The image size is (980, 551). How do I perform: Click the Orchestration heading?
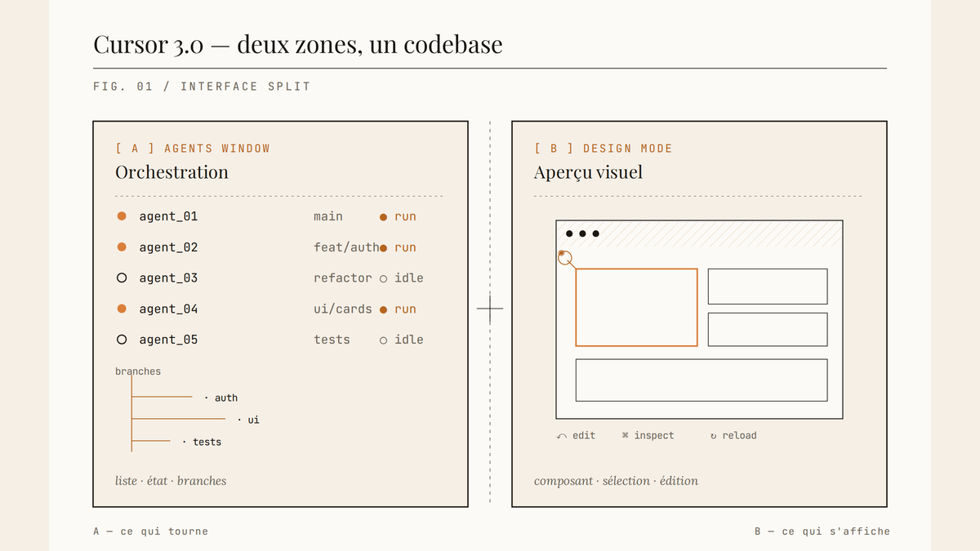pyautogui.click(x=171, y=172)
